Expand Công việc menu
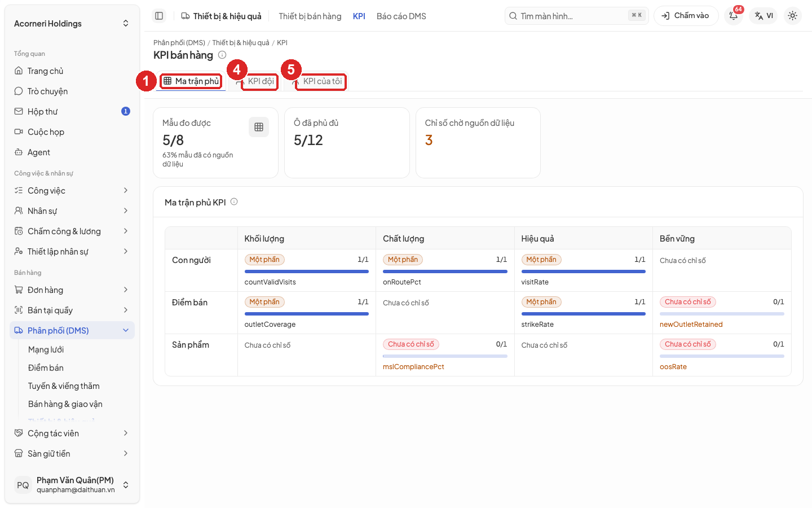 72,191
